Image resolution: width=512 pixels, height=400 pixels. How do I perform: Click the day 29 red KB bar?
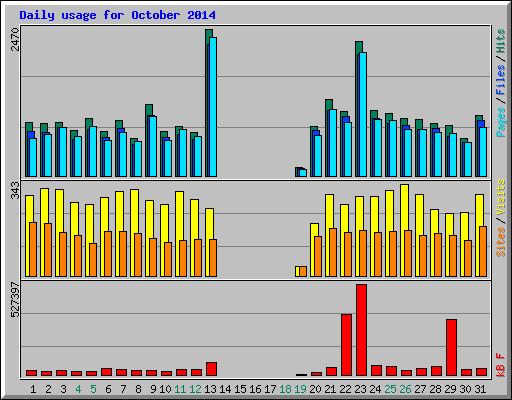[x=451, y=348]
